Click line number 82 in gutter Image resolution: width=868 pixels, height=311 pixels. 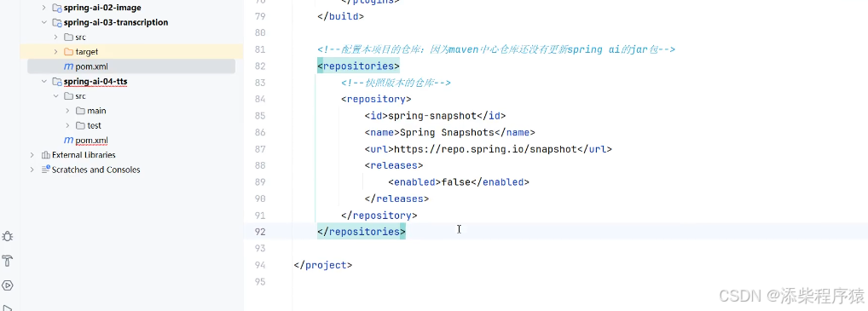coord(260,66)
